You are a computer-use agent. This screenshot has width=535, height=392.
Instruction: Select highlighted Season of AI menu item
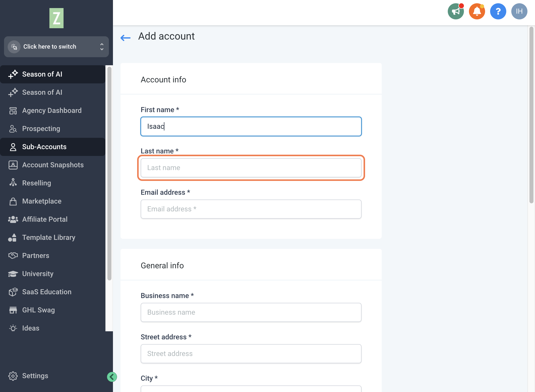53,74
